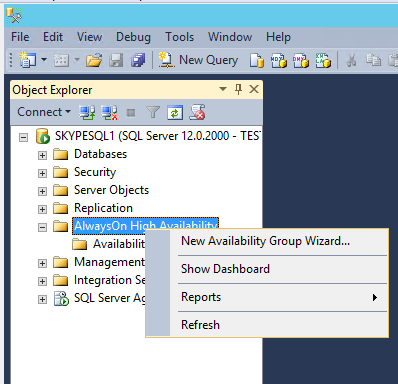
Task: Select AlwaysOn High Availability tree item
Action: (x=145, y=225)
